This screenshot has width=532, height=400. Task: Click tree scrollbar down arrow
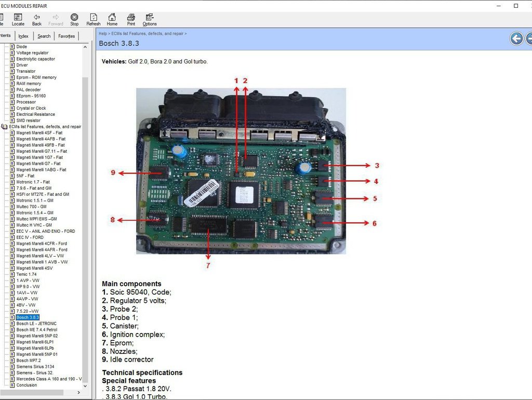pyautogui.click(x=85, y=386)
